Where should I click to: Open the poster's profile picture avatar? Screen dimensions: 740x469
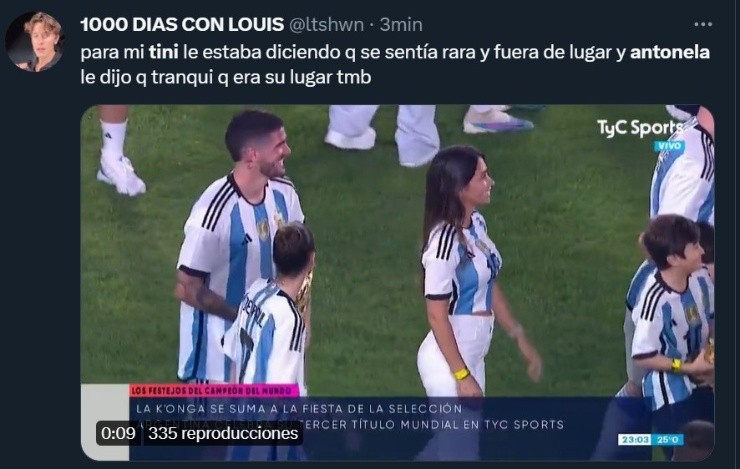click(x=35, y=42)
